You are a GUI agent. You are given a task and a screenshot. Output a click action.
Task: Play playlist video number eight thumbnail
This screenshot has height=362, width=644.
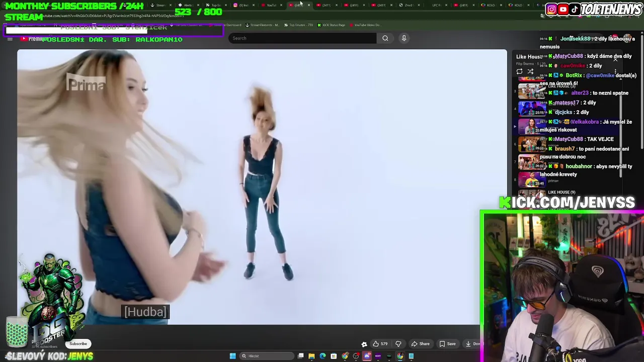click(532, 179)
